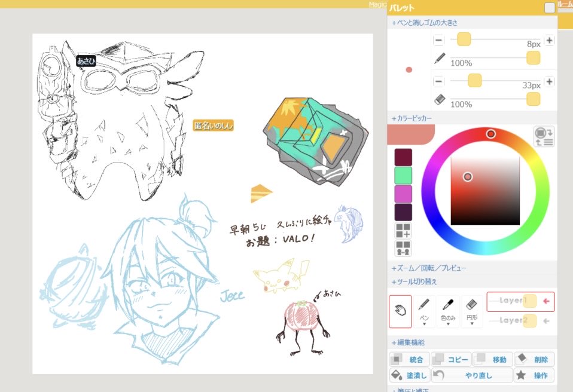This screenshot has width=573, height=392.
Task: Click the お題：VALO! handwritten text
Action: (x=281, y=240)
